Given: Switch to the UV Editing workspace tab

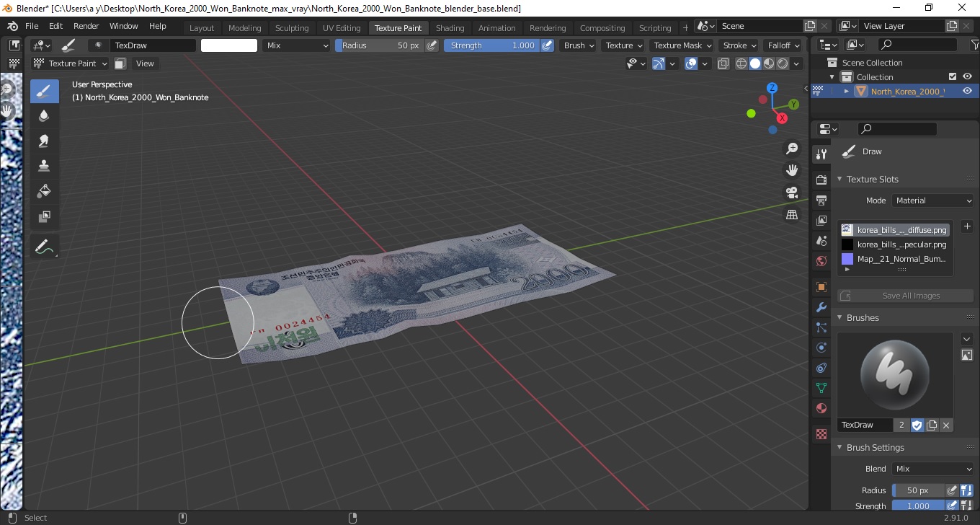Looking at the screenshot, I should pyautogui.click(x=342, y=28).
